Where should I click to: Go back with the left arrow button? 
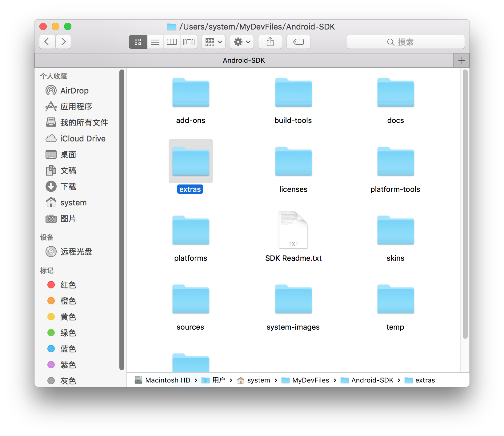pos(47,42)
